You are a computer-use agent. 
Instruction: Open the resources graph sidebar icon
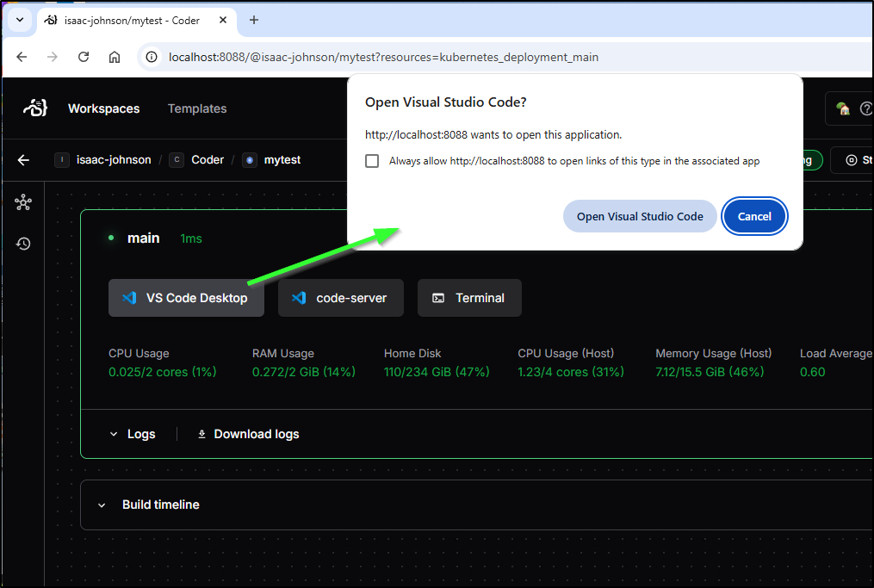coord(23,202)
